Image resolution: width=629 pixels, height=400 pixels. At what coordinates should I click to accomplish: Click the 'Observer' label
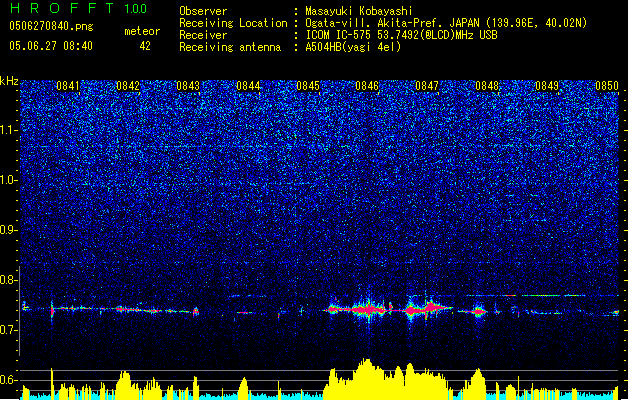pos(203,11)
